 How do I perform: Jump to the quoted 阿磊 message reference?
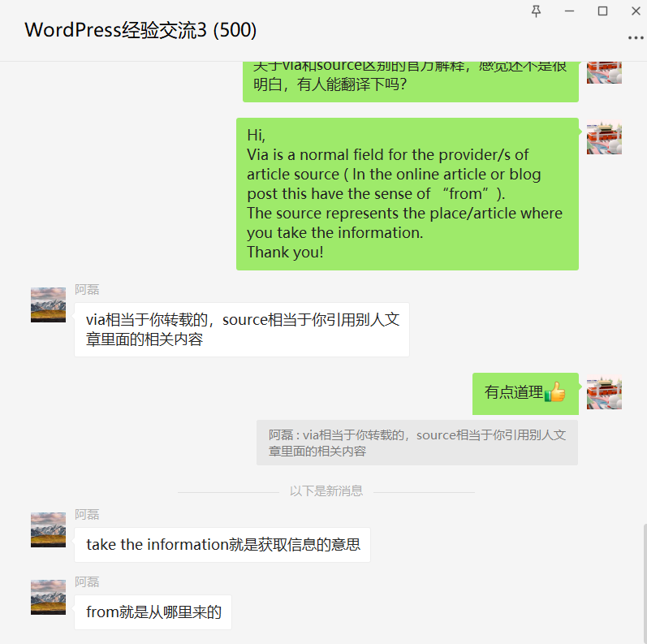tap(417, 443)
